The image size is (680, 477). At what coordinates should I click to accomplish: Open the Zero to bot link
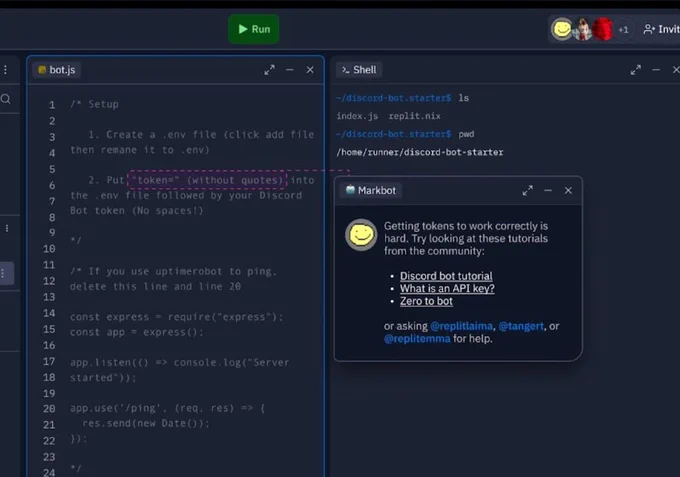point(426,301)
